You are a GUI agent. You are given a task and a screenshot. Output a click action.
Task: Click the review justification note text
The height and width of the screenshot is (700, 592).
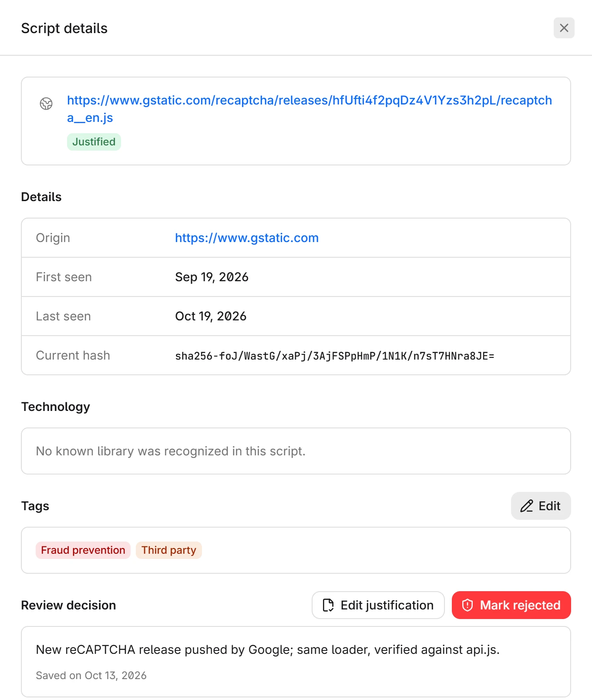(x=268, y=650)
